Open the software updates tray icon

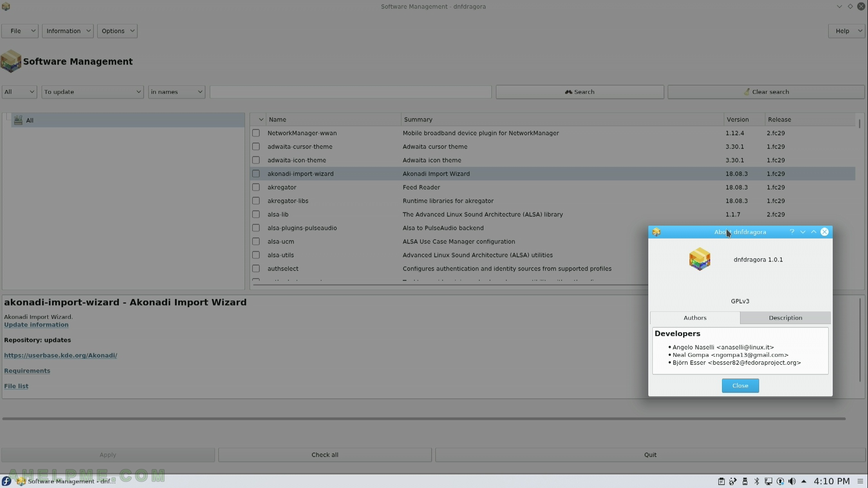(x=780, y=481)
